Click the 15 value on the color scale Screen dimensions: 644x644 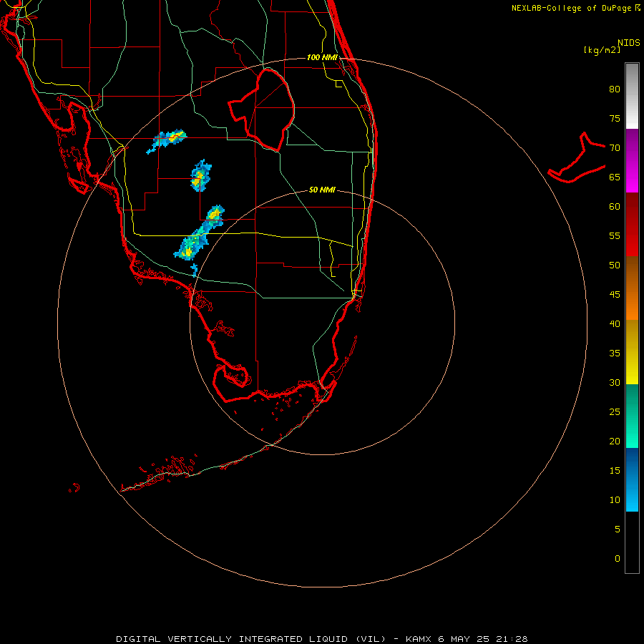[615, 470]
